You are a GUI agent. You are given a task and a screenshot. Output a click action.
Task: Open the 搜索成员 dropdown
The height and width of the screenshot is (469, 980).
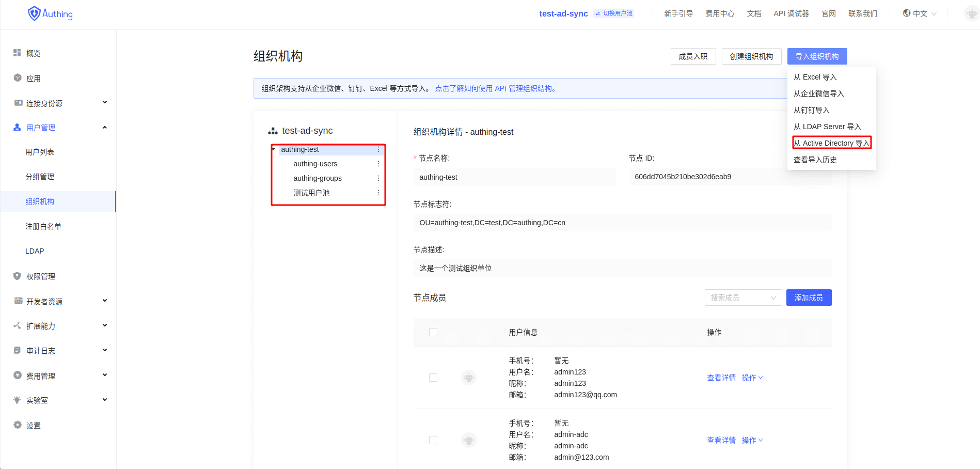coord(742,298)
